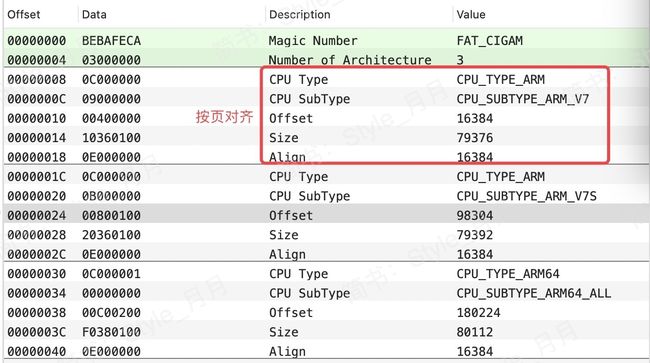Click the Value column header
Image resolution: width=650 pixels, height=363 pixels.
pyautogui.click(x=471, y=15)
